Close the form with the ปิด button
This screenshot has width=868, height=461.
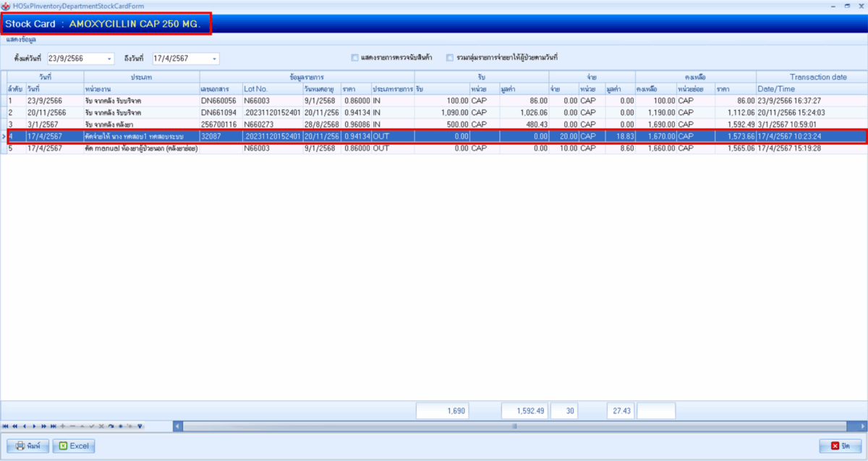click(x=840, y=446)
